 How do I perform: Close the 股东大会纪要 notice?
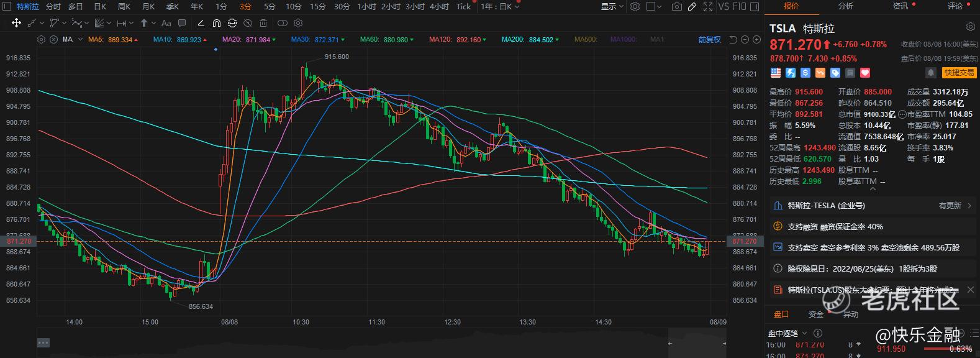point(971,290)
